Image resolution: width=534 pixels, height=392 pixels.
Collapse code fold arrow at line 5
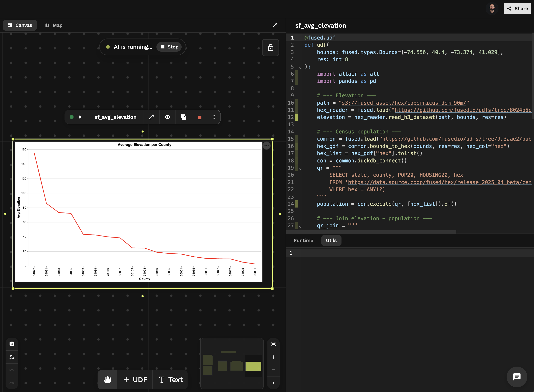300,68
